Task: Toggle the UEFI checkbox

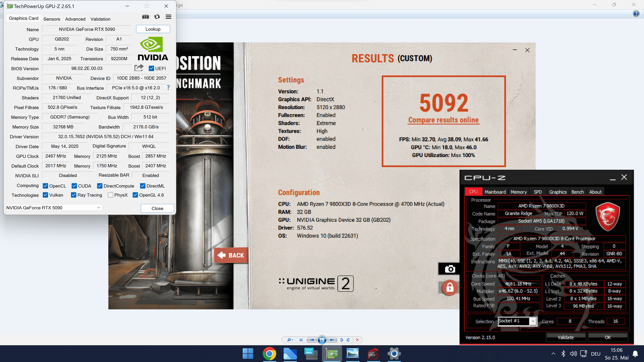Action: point(151,68)
